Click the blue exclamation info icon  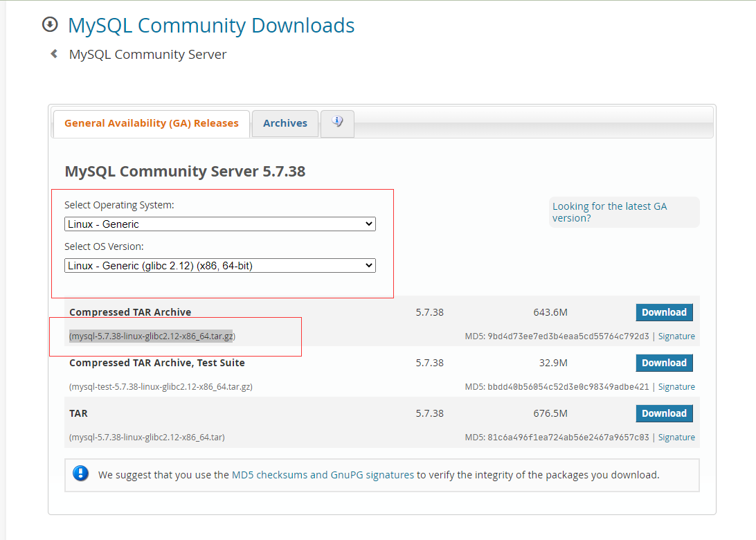[x=80, y=474]
